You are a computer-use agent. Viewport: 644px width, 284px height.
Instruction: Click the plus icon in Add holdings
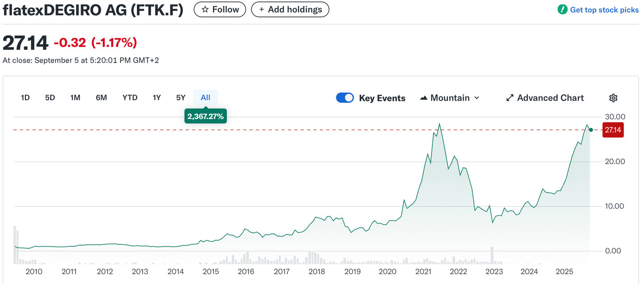[x=262, y=9]
